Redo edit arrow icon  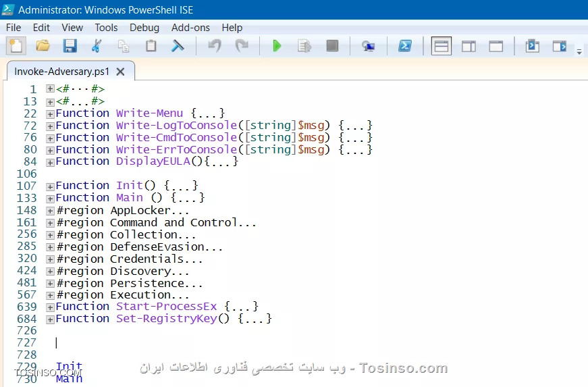(x=242, y=46)
